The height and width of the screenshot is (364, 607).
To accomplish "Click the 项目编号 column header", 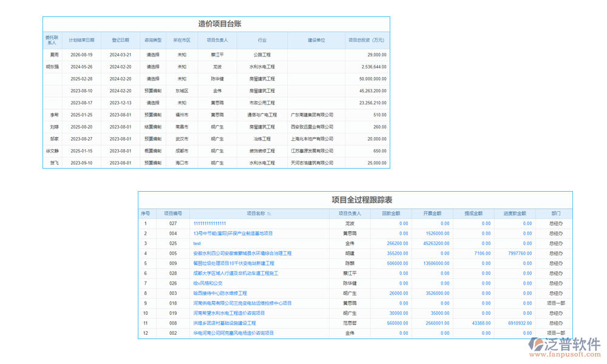I will pos(173,214).
